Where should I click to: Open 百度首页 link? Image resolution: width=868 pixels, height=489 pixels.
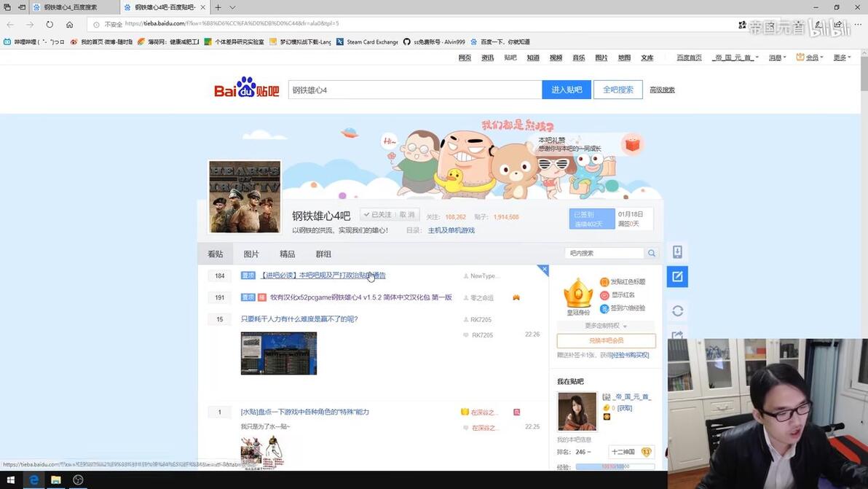coord(689,58)
